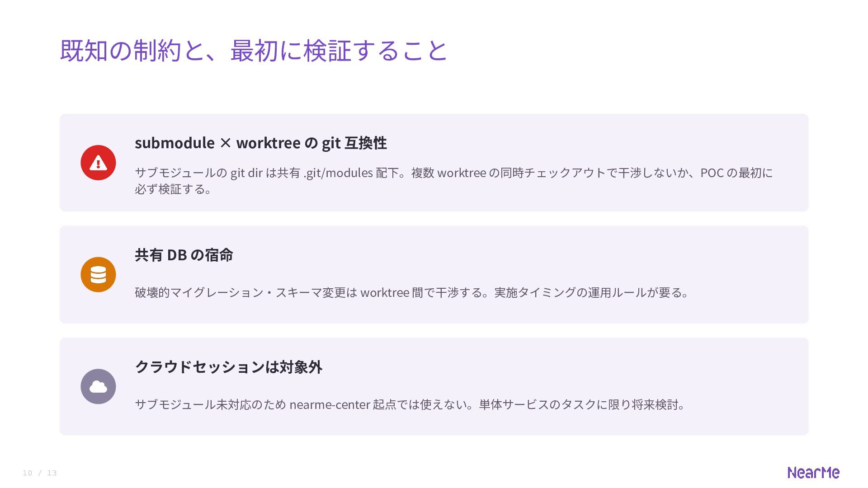Viewport: 868px width, 488px height.
Task: Click the slide counter 10 / 13
Action: coord(40,473)
